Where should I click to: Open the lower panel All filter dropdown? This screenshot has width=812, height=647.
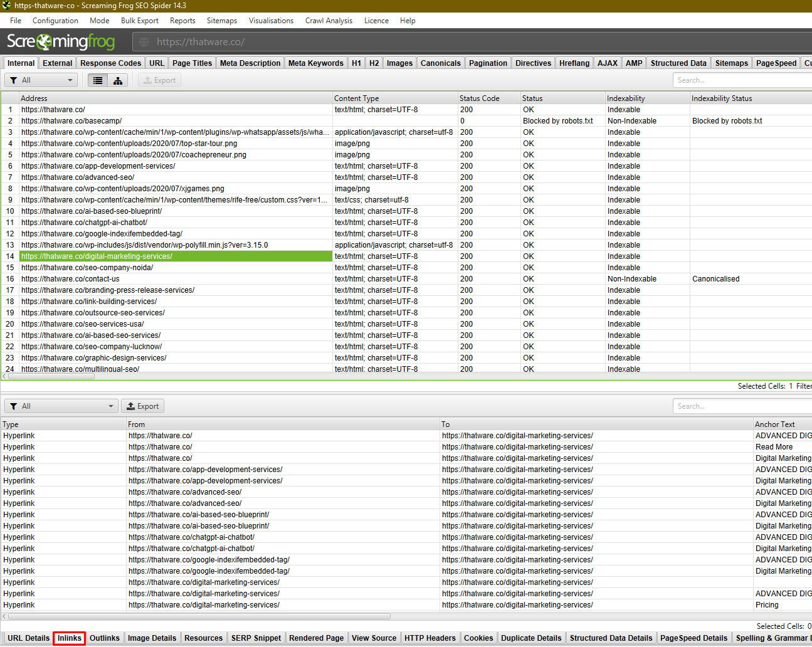(x=61, y=406)
